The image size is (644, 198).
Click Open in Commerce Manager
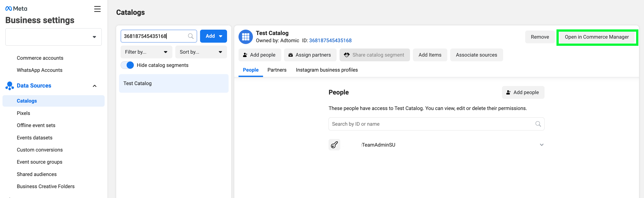[x=597, y=37]
